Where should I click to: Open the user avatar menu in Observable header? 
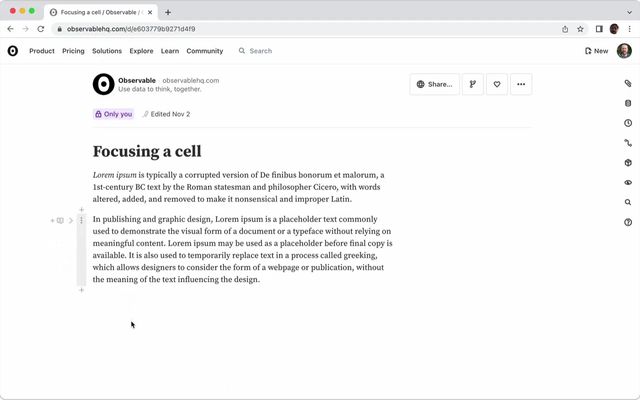coord(624,51)
